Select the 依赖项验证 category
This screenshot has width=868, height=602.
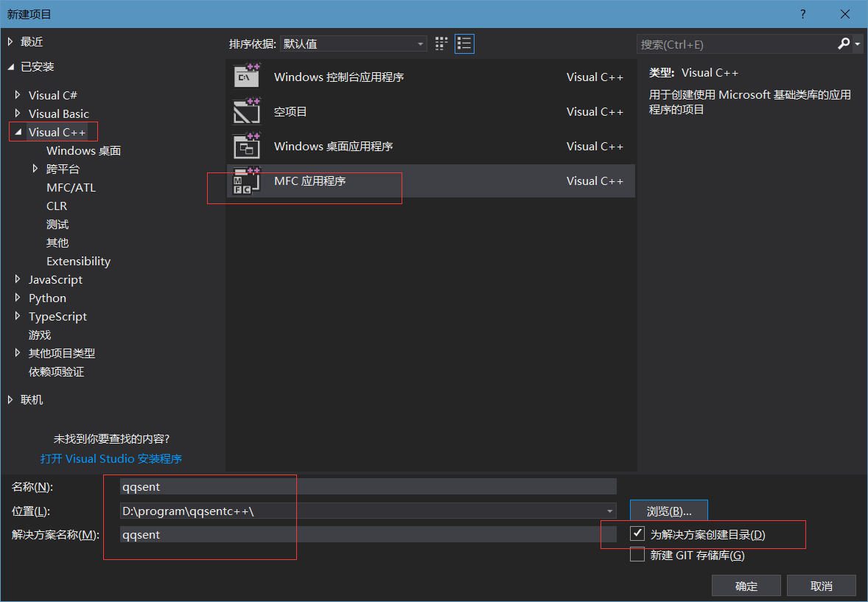click(x=57, y=371)
